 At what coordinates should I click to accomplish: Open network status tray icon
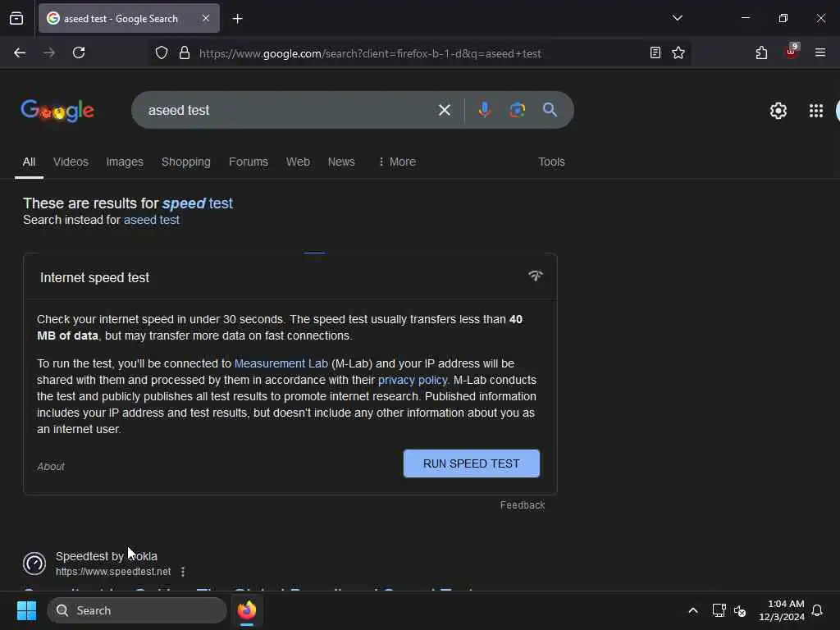[x=719, y=610]
